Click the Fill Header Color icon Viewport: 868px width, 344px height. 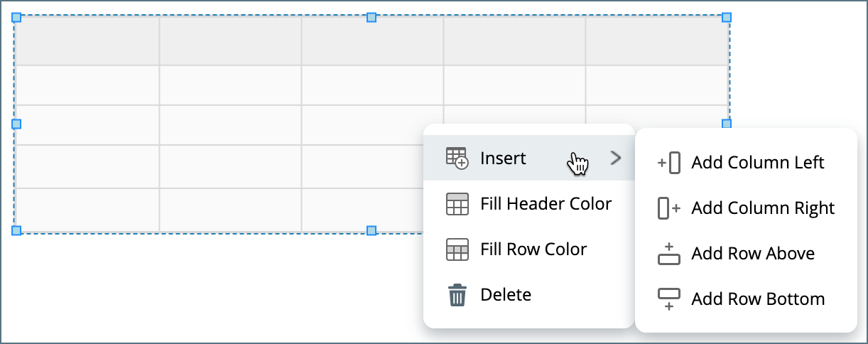pos(457,204)
